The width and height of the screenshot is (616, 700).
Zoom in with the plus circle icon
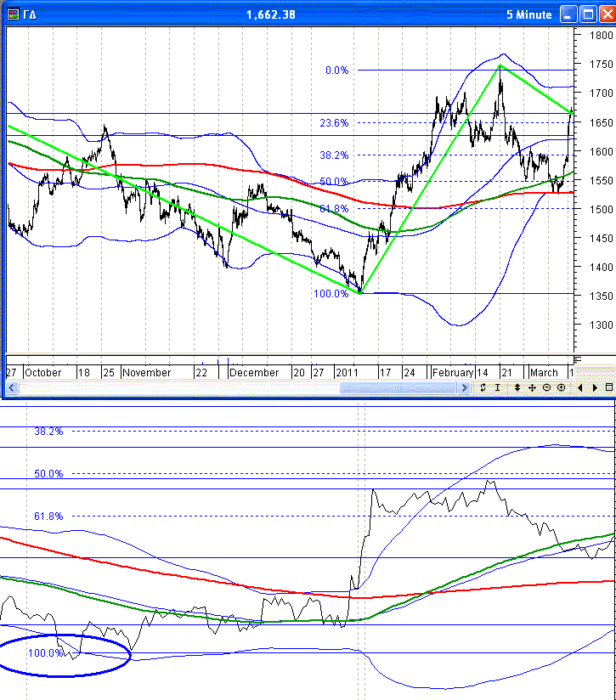(562, 387)
